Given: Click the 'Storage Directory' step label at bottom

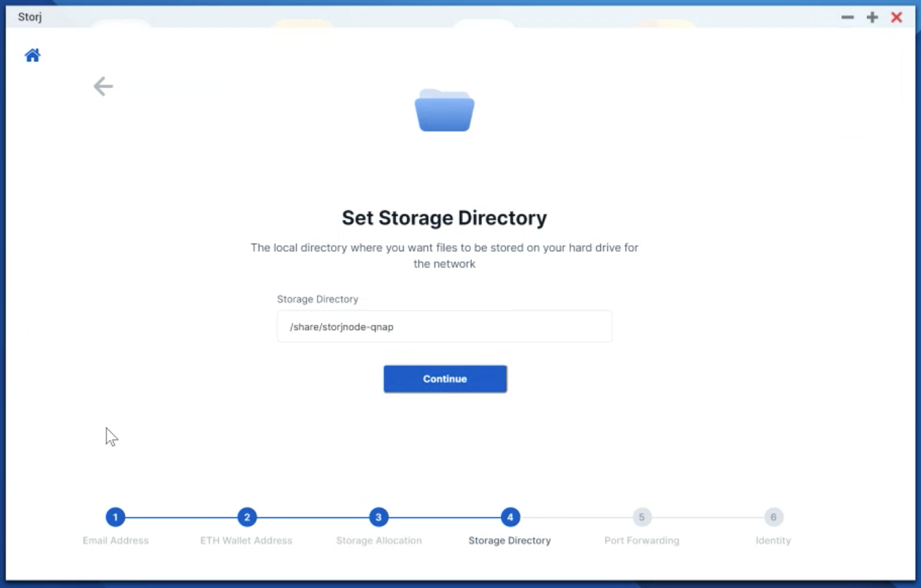Looking at the screenshot, I should pyautogui.click(x=510, y=541).
